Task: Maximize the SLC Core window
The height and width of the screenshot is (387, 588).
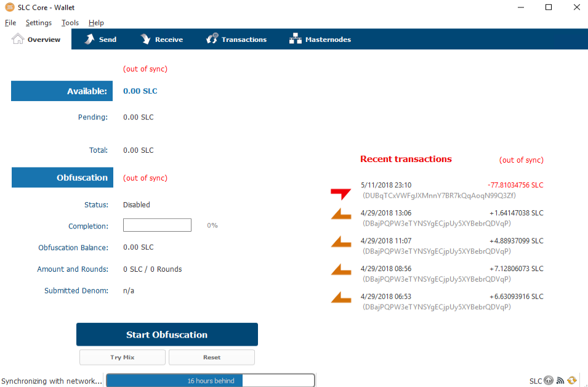Action: click(x=548, y=7)
